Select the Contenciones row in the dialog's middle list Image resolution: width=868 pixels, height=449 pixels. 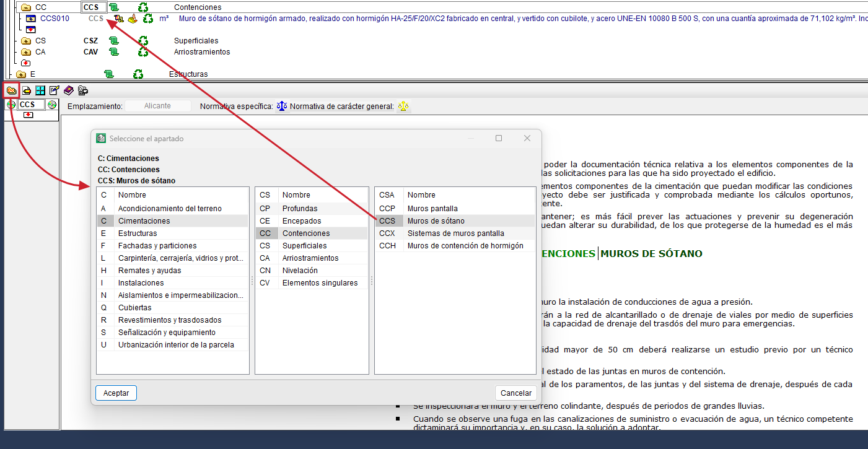pos(312,233)
